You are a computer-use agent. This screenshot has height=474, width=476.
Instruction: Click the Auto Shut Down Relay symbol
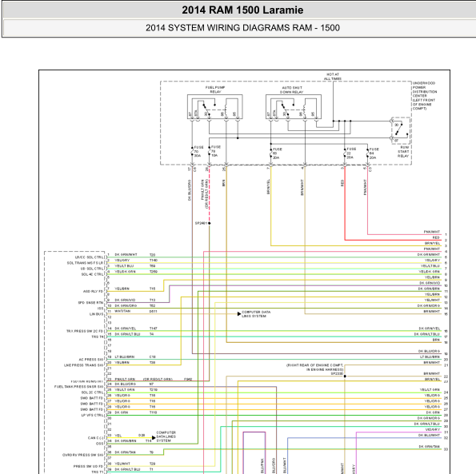pos(294,106)
